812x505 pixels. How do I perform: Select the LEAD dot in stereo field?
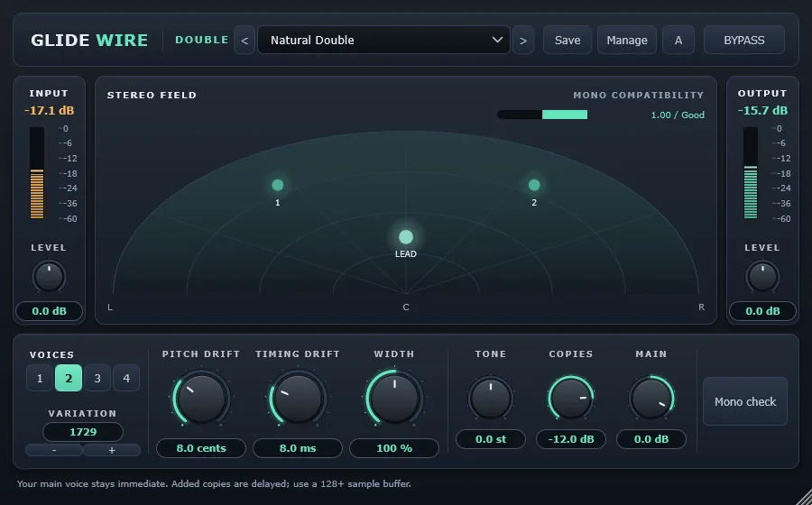406,237
